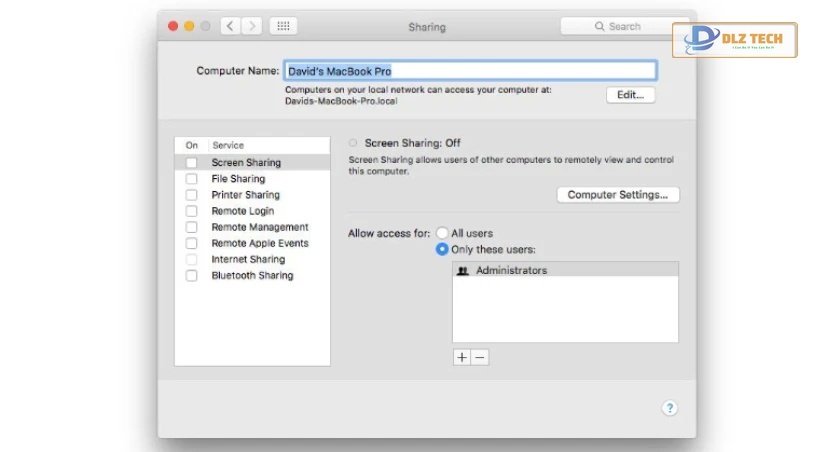
Task: Enable the Screen Sharing checkbox
Action: click(191, 162)
